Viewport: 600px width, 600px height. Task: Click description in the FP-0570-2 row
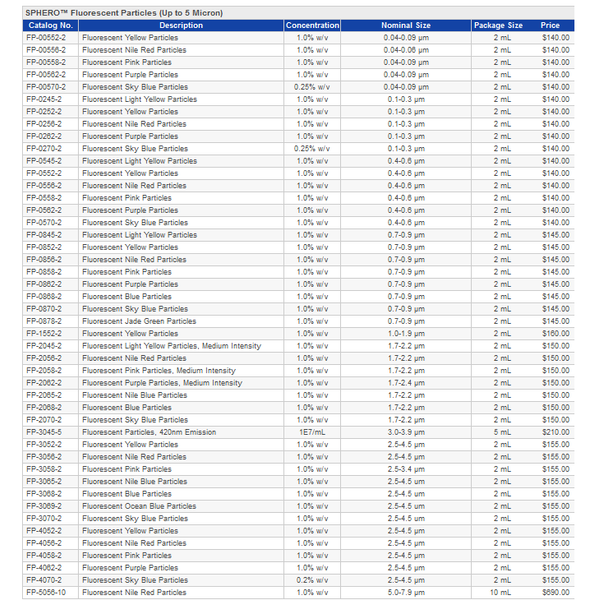click(x=135, y=222)
